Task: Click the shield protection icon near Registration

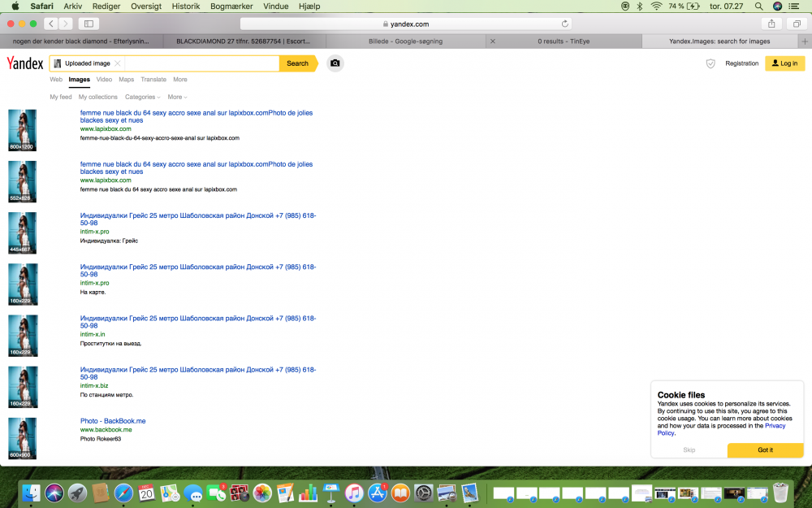Action: coord(710,63)
